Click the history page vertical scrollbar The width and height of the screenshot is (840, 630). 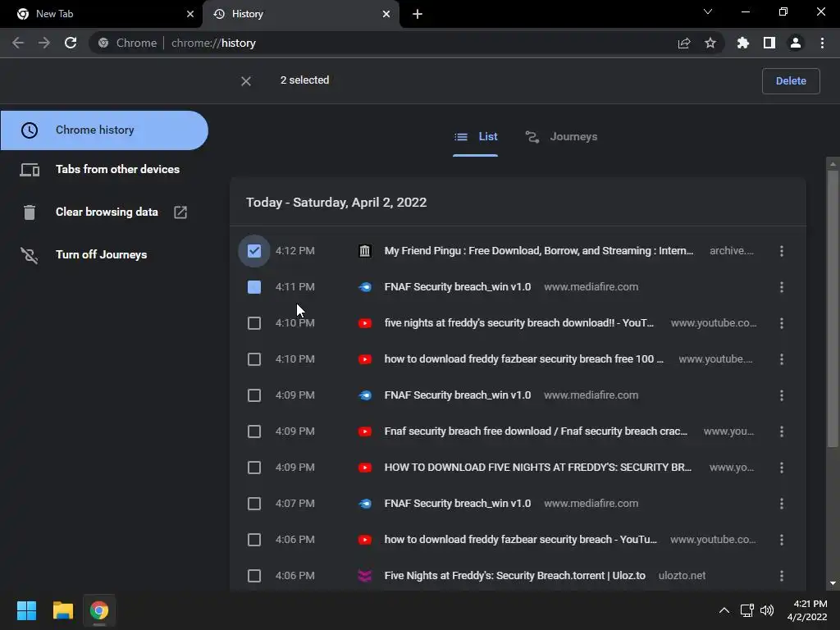(833, 308)
